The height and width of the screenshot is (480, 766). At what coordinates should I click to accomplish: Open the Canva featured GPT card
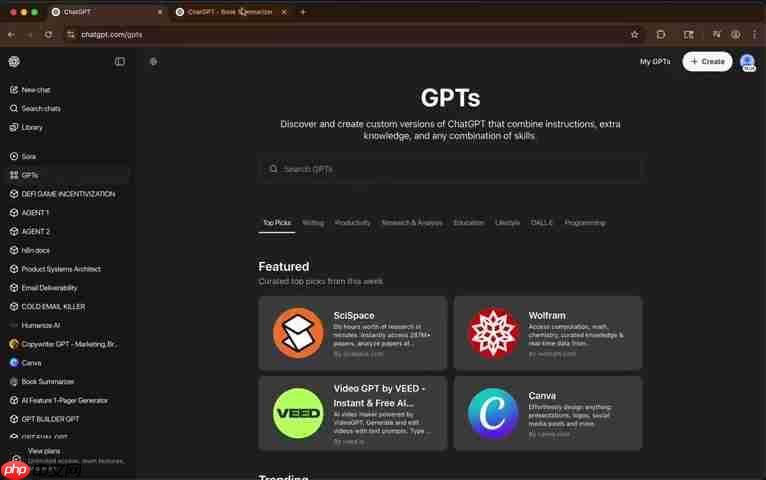(548, 413)
